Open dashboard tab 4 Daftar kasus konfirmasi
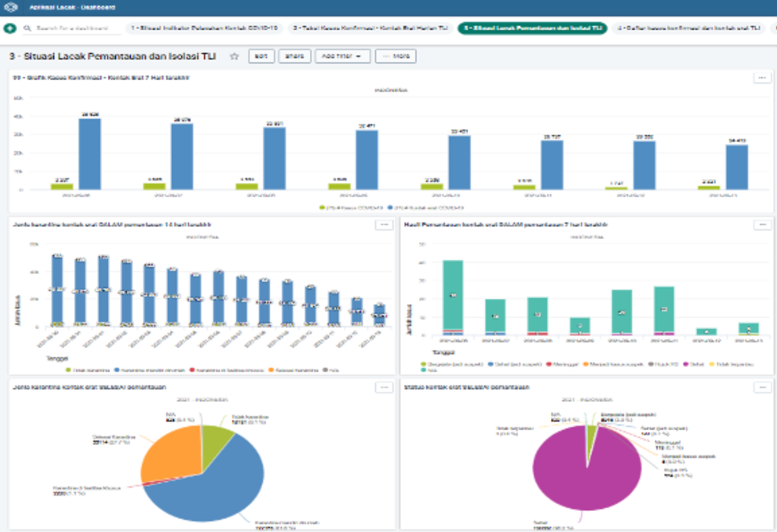The height and width of the screenshot is (532, 777). click(x=689, y=28)
